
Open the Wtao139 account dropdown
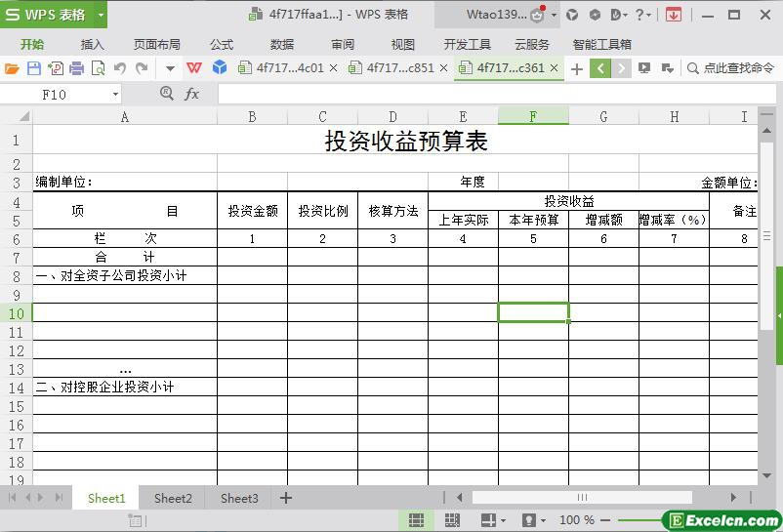tap(554, 16)
